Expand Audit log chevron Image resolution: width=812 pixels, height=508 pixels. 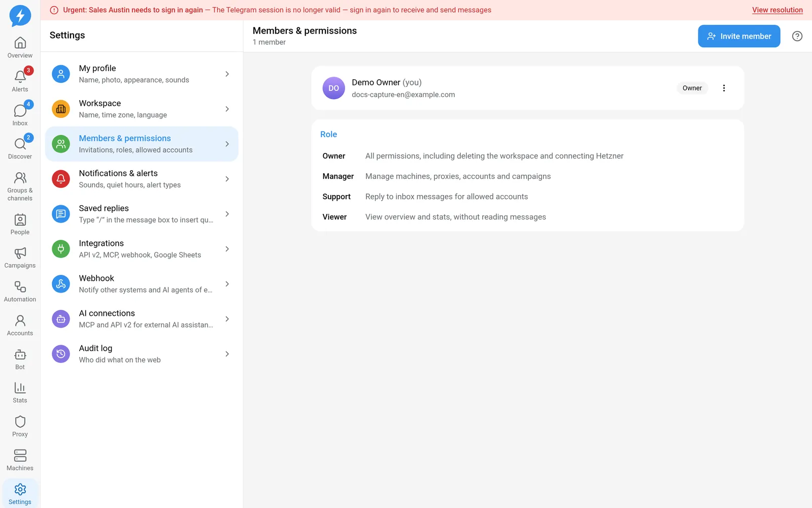pyautogui.click(x=227, y=354)
